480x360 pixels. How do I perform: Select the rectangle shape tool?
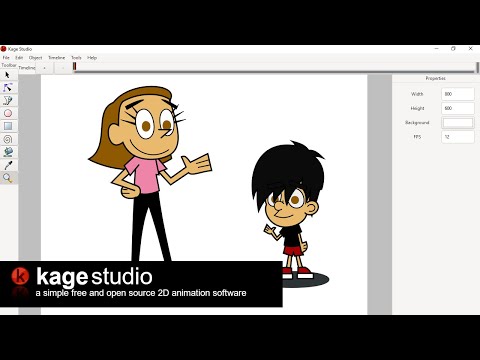click(x=8, y=126)
